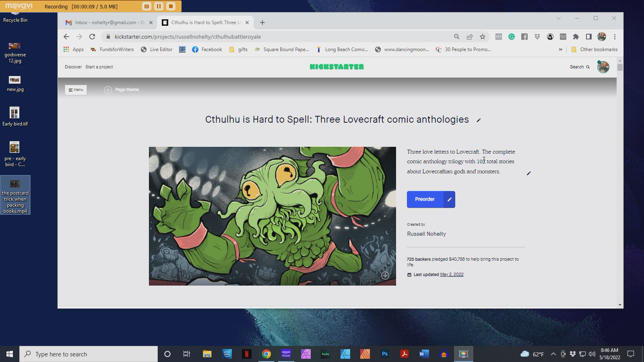The height and width of the screenshot is (362, 644).
Task: Expand hidden bookmarks with double chevron
Action: tap(560, 49)
